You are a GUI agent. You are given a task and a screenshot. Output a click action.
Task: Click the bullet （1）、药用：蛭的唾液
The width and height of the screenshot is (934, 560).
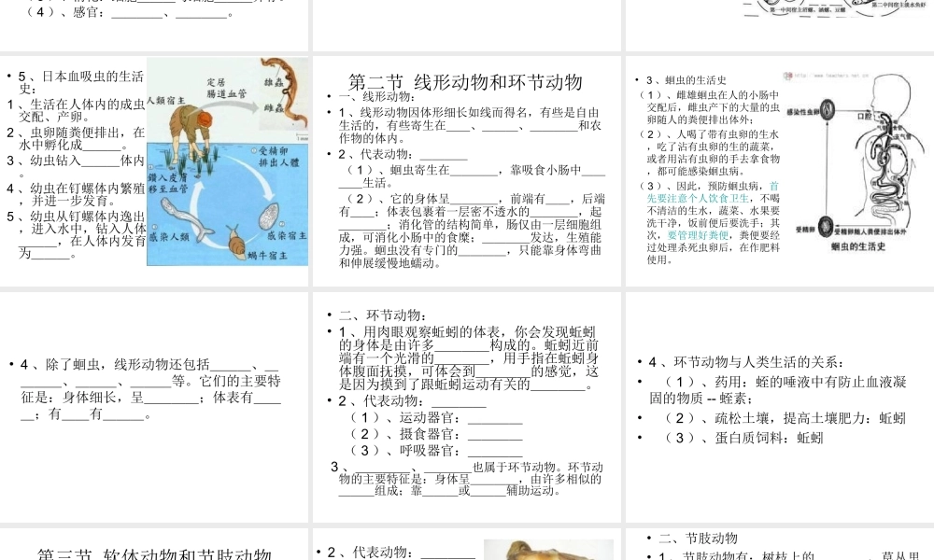coord(778,390)
